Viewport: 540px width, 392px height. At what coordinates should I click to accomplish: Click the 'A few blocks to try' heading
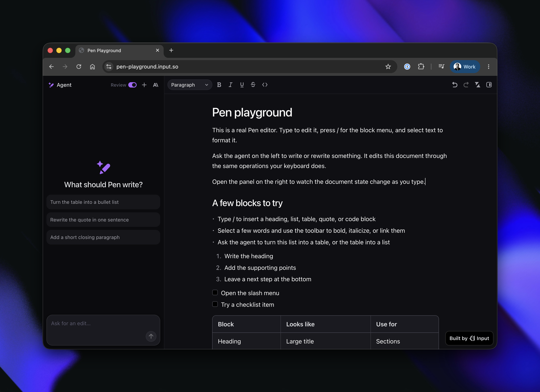pos(247,203)
